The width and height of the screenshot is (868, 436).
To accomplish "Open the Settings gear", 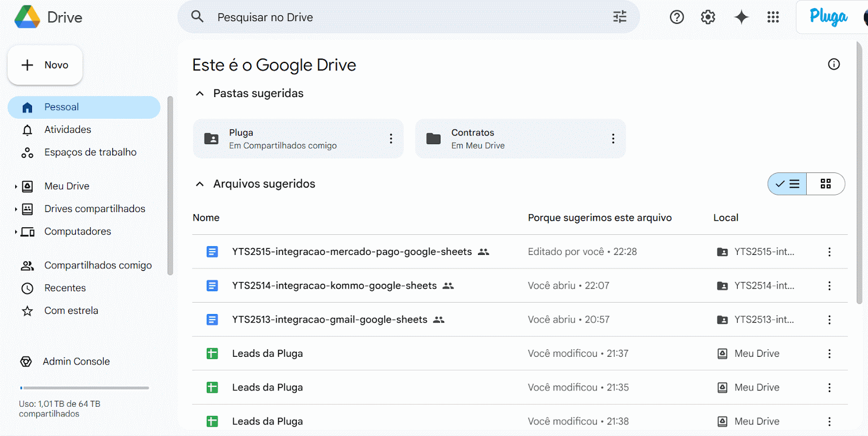I will click(x=708, y=17).
